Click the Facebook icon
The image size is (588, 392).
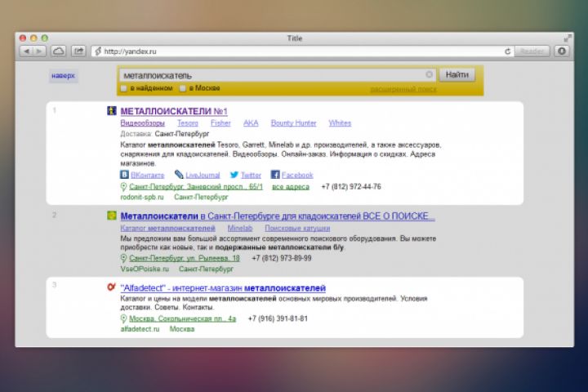(x=275, y=175)
